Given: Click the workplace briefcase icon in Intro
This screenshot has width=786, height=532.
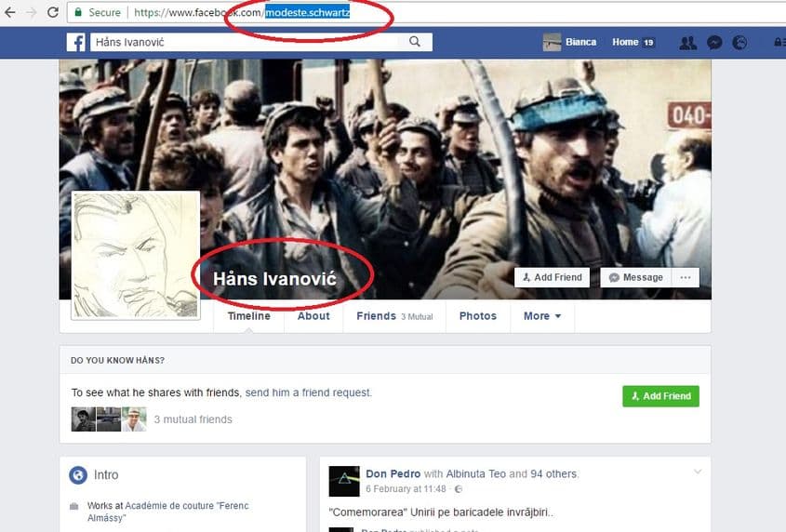Looking at the screenshot, I should click(74, 506).
